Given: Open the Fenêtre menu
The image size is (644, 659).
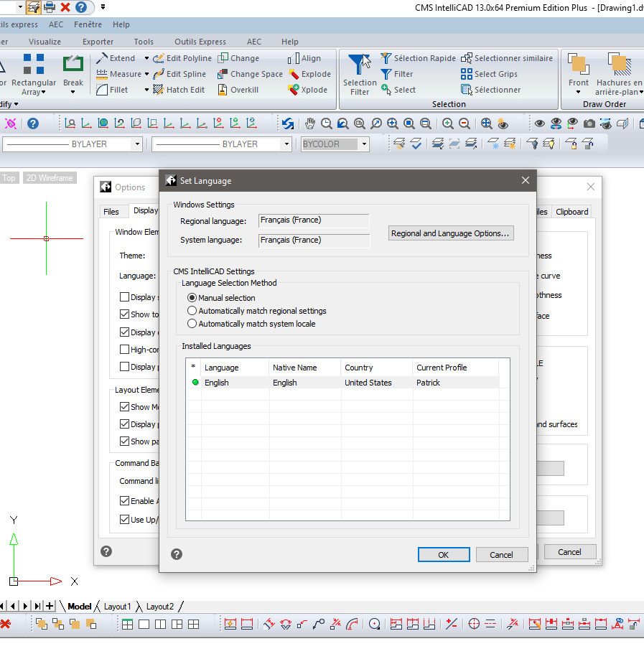Looking at the screenshot, I should (88, 24).
